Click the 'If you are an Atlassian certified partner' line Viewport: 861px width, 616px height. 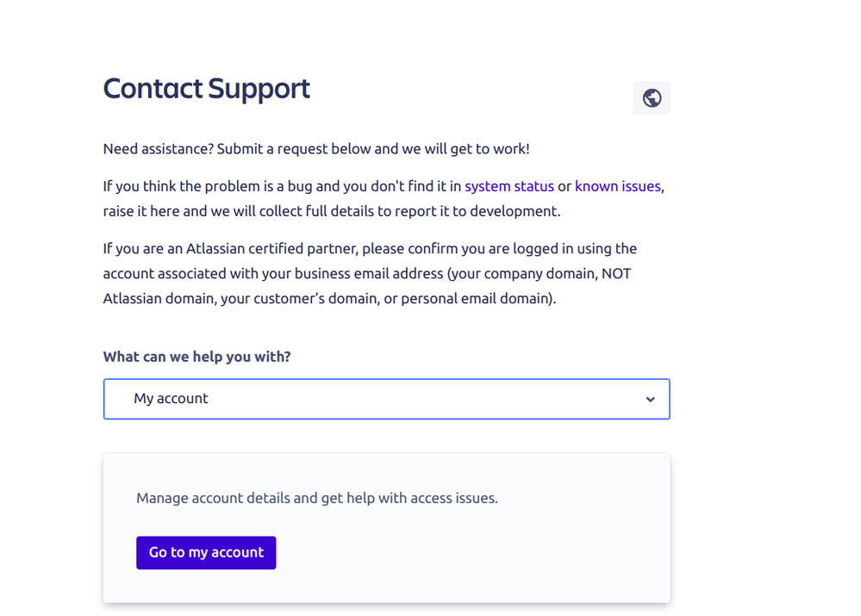point(370,249)
